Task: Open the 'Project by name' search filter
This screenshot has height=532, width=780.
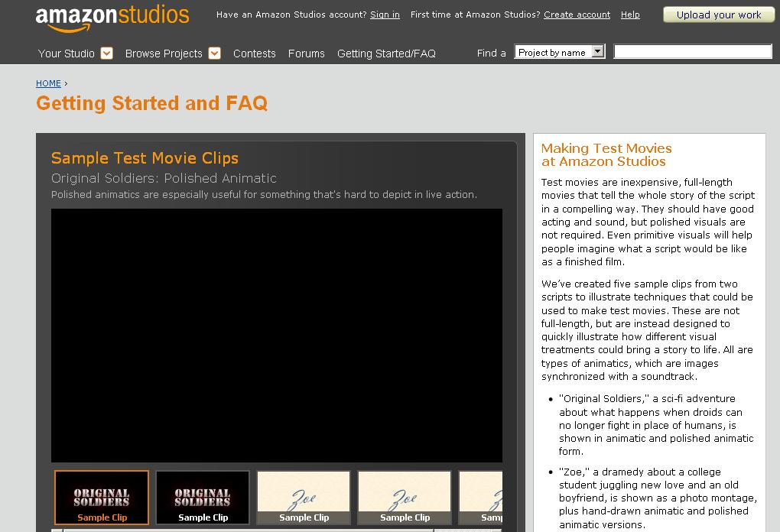Action: (560, 52)
